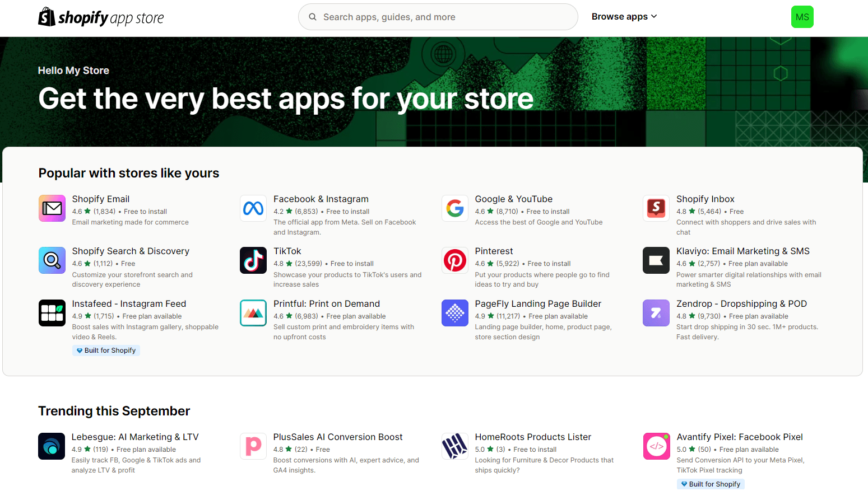Click the TikTok app icon
Viewport: 868px width, 491px height.
(x=253, y=260)
